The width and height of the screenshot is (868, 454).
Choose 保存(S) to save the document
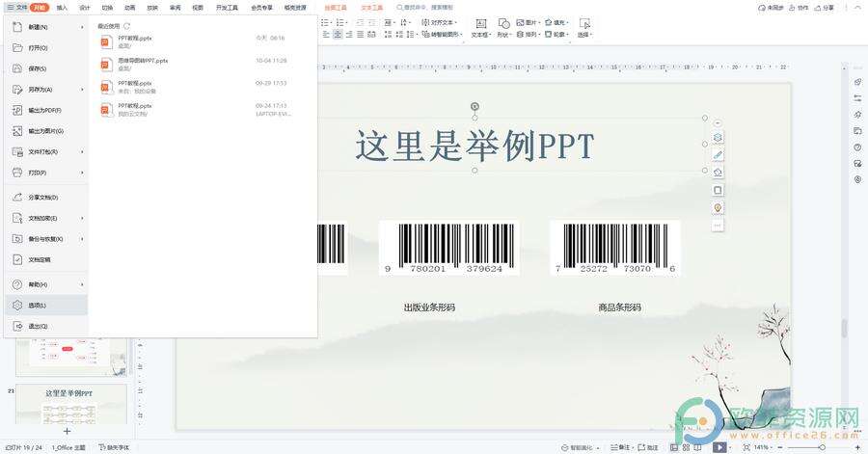tap(45, 68)
